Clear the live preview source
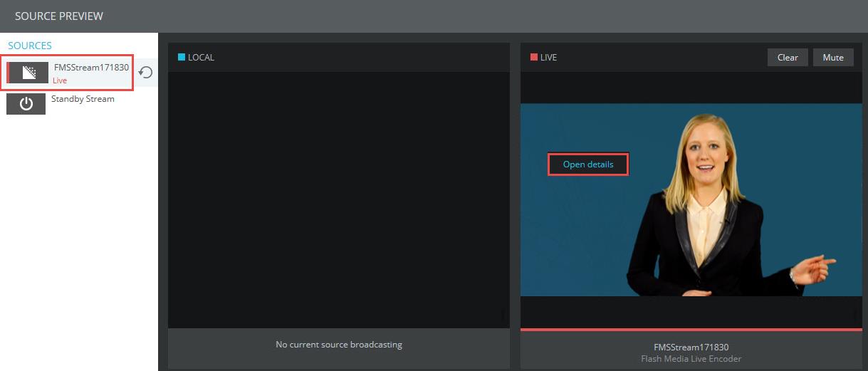The image size is (868, 371). [x=787, y=58]
